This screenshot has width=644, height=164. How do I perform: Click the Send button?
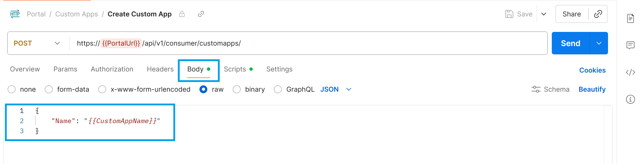571,43
